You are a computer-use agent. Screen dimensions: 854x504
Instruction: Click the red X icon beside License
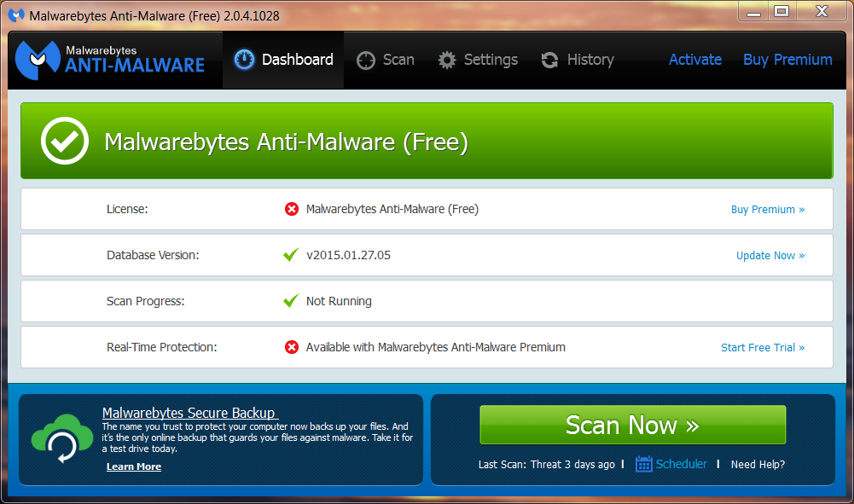click(292, 209)
